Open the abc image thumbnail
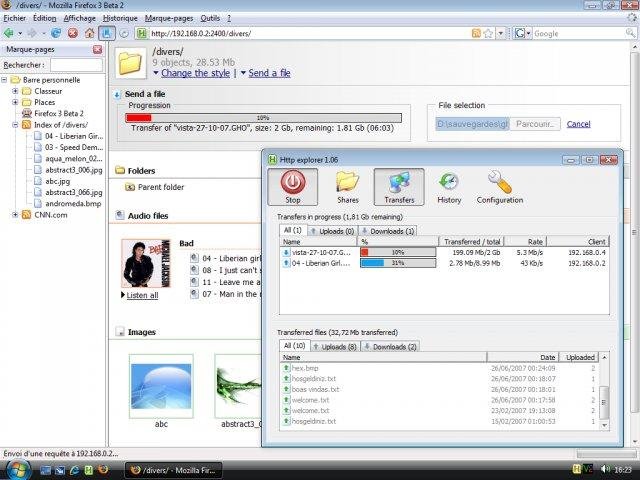This screenshot has width=640, height=480. pos(161,386)
